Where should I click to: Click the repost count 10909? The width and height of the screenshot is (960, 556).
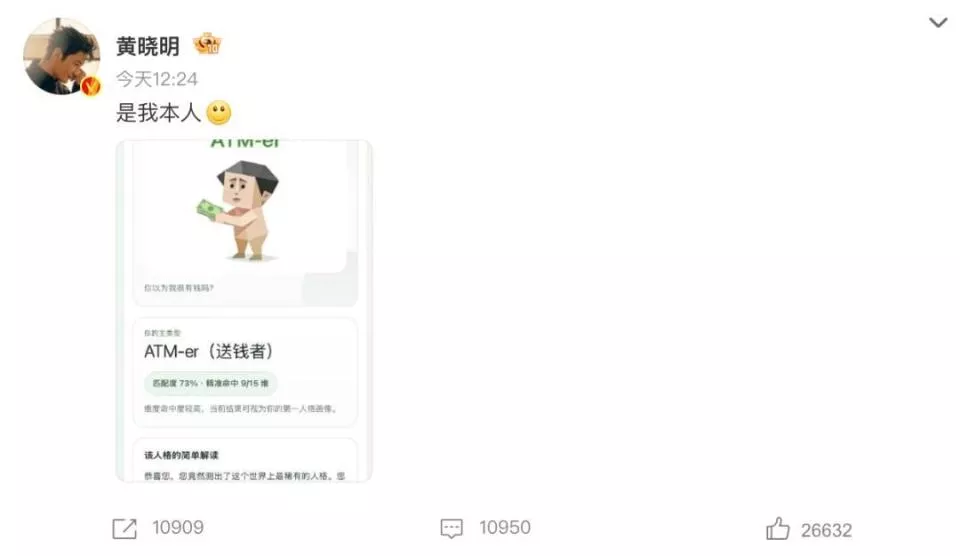[178, 527]
